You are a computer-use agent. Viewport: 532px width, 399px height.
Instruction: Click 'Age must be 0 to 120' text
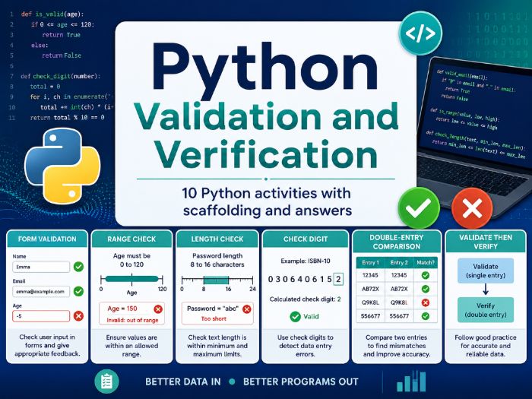pos(131,260)
